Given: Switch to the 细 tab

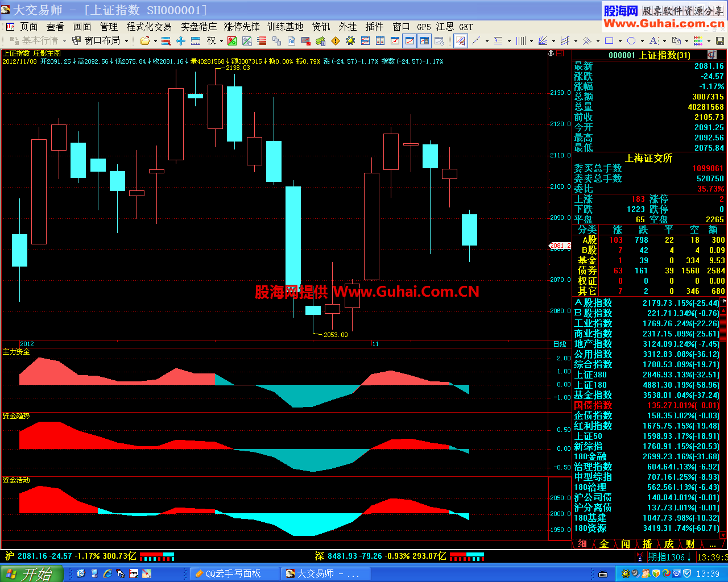Looking at the screenshot, I should (582, 544).
